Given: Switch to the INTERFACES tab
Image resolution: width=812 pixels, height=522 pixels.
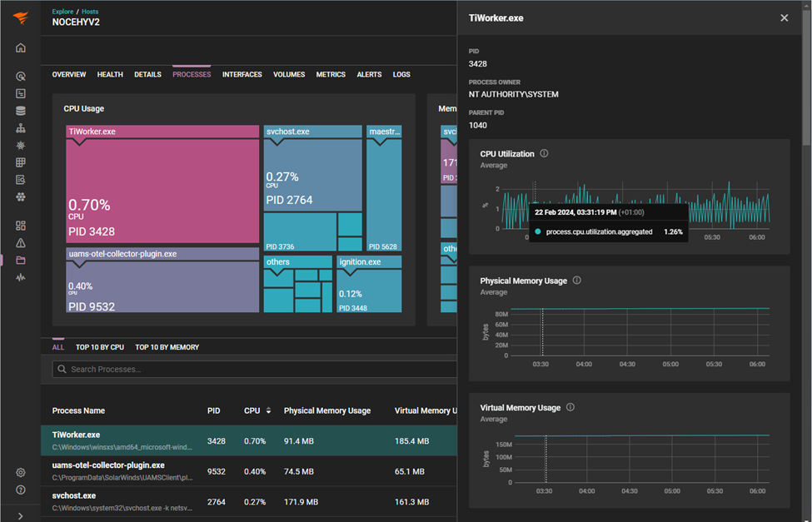Looking at the screenshot, I should click(242, 75).
